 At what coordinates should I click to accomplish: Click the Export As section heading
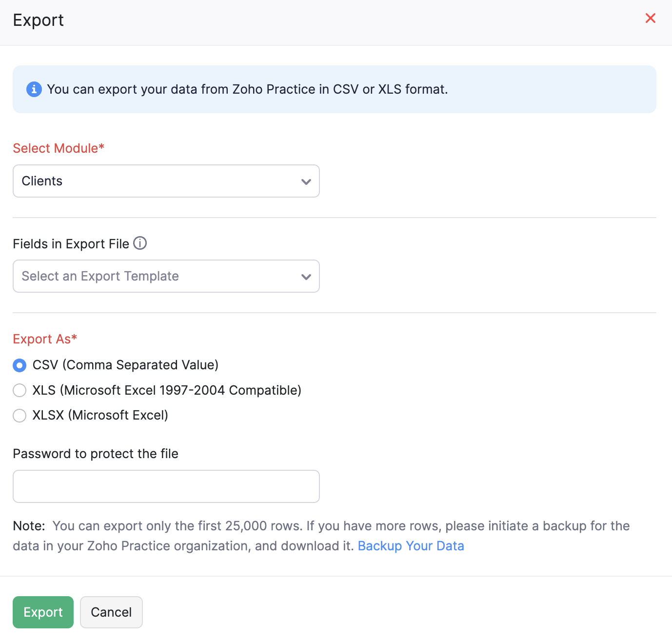(45, 339)
